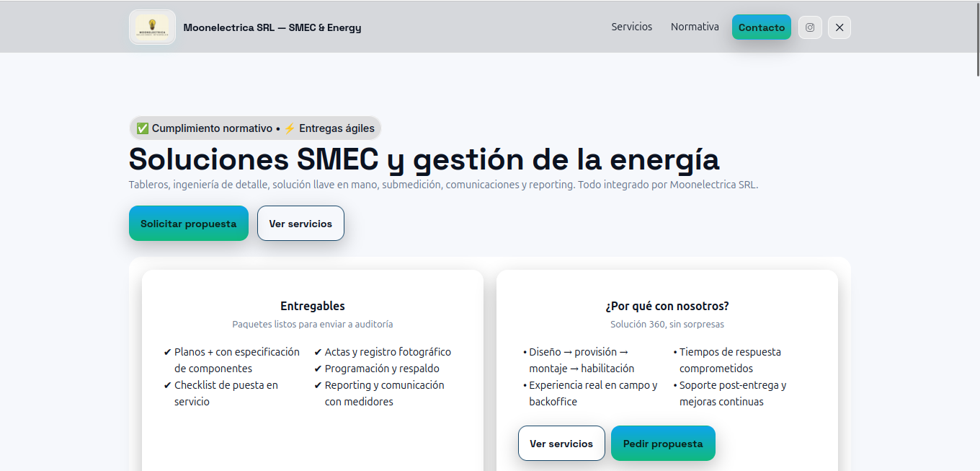Screen dimensions: 980x471
Task: Click Ver servicios inside the ¿Por qué card
Action: [561, 443]
